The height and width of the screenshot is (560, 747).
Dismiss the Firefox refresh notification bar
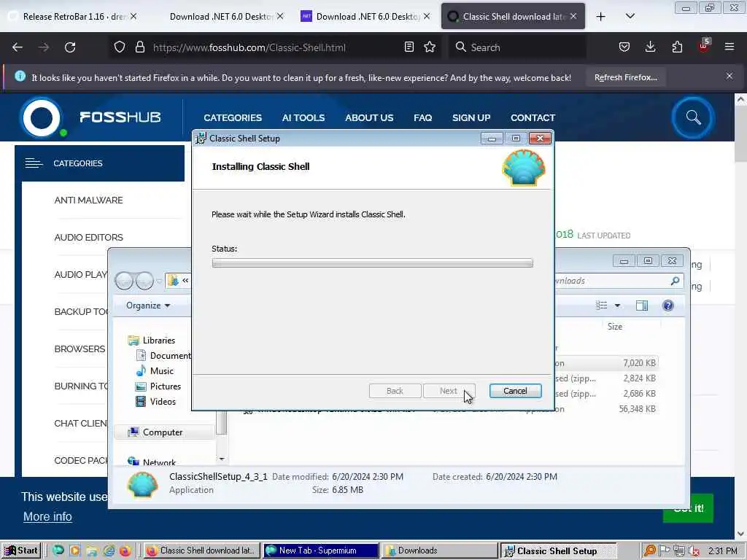729,76
